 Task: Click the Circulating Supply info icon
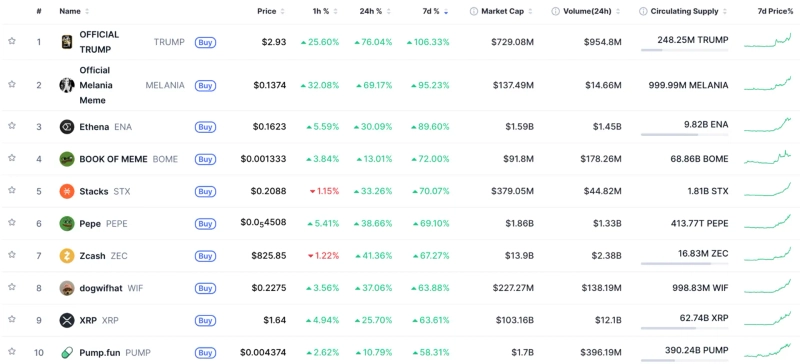click(x=643, y=11)
